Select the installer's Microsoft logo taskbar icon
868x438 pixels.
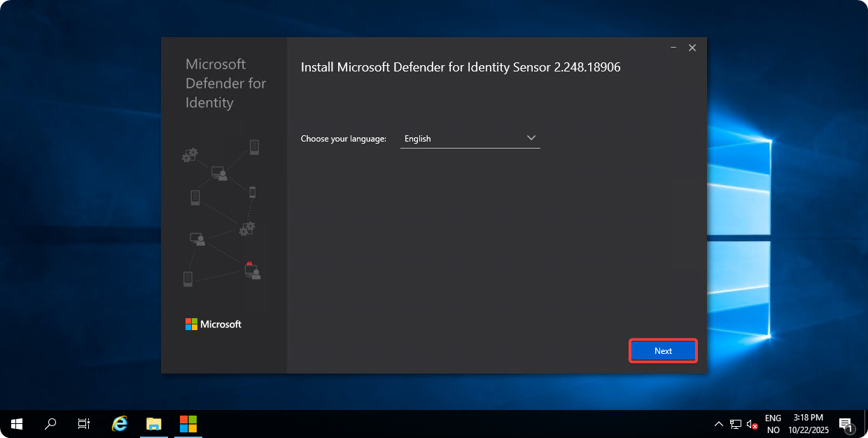coord(188,424)
